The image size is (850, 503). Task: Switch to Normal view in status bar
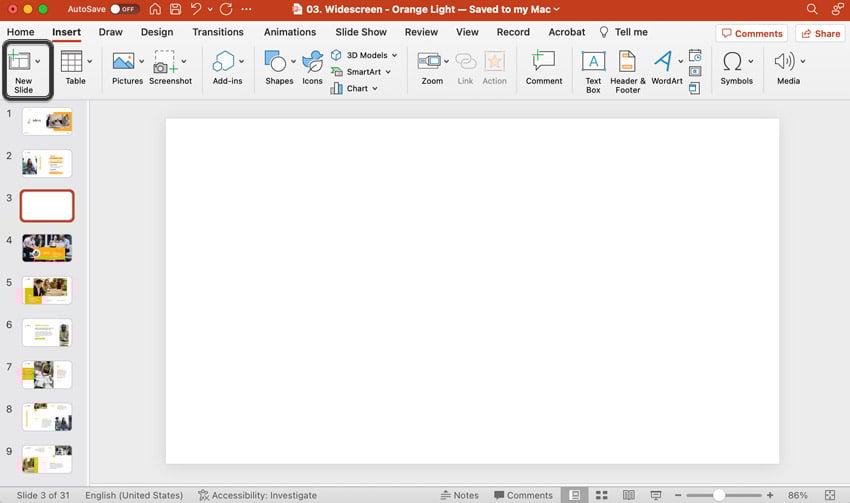pyautogui.click(x=574, y=495)
